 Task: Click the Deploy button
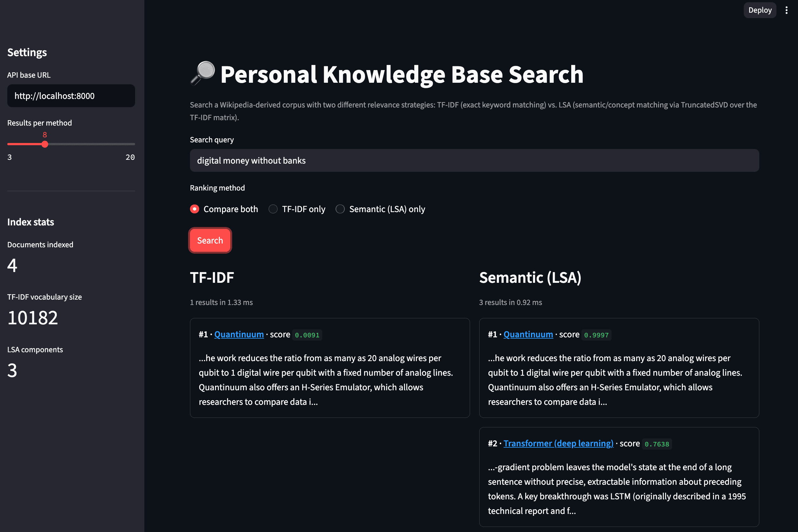760,10
